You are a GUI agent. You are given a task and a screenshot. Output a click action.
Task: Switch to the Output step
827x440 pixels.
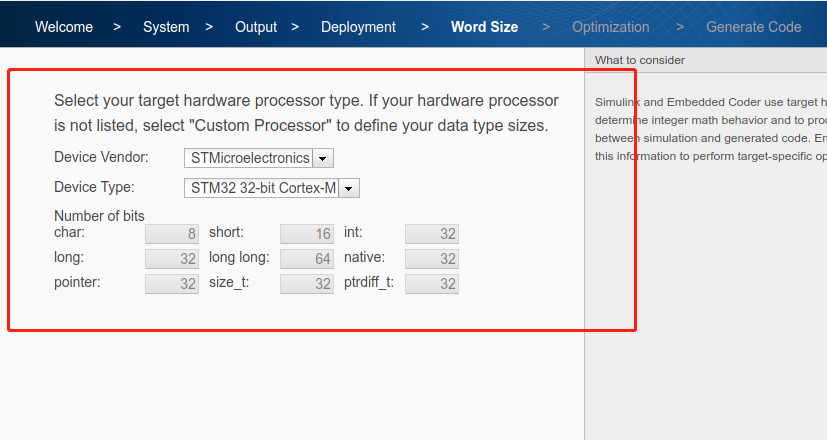coord(256,27)
